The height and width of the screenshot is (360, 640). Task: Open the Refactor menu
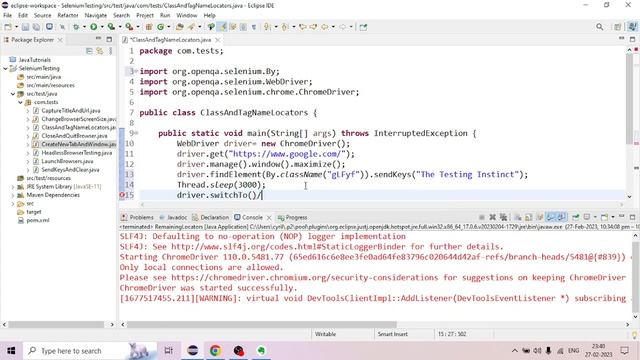68,15
